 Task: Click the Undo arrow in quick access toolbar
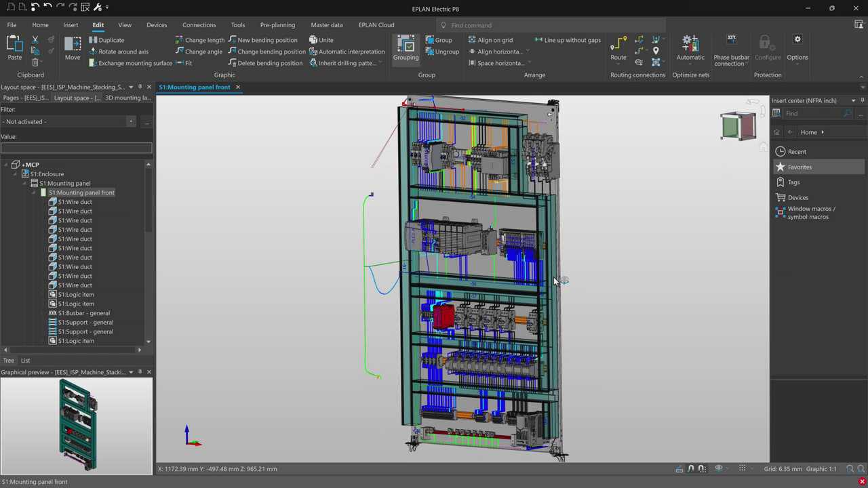tap(47, 7)
